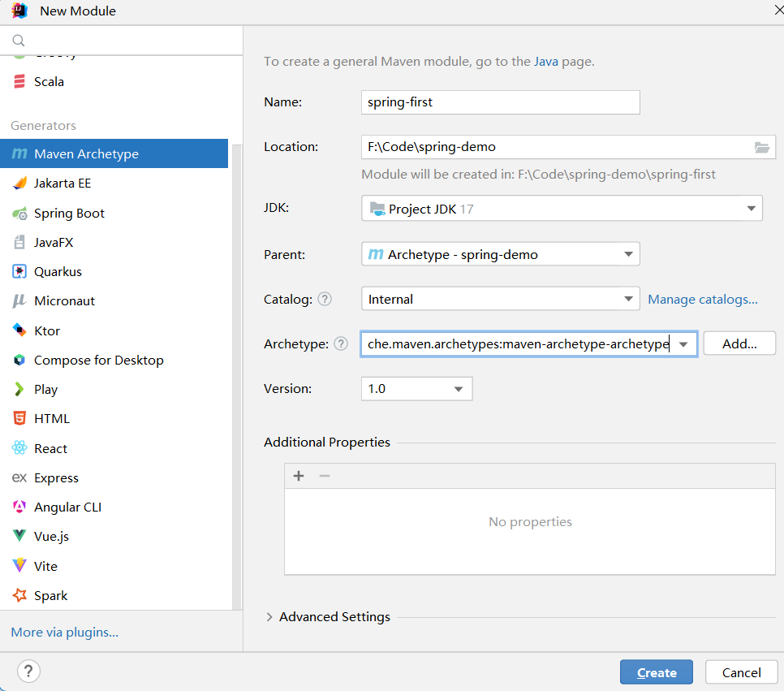Screen dimensions: 784x691
Task: Click the Compose for Desktop icon
Action: click(19, 360)
